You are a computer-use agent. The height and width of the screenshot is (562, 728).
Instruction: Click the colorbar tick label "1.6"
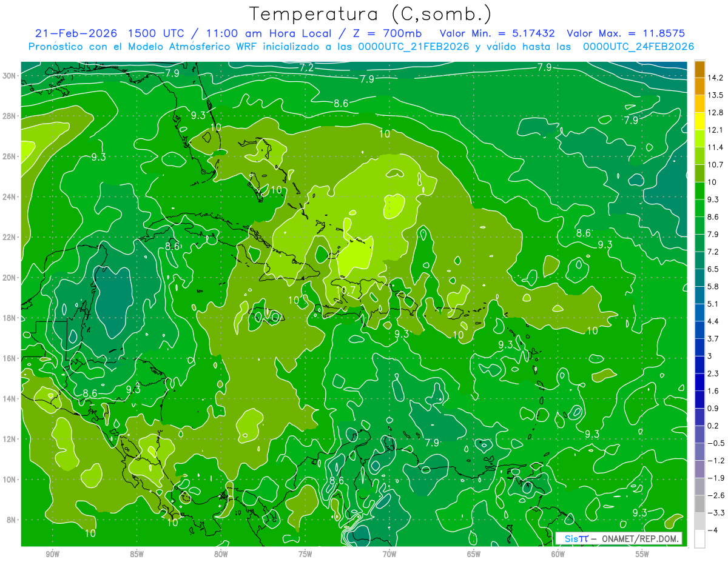[x=713, y=391]
